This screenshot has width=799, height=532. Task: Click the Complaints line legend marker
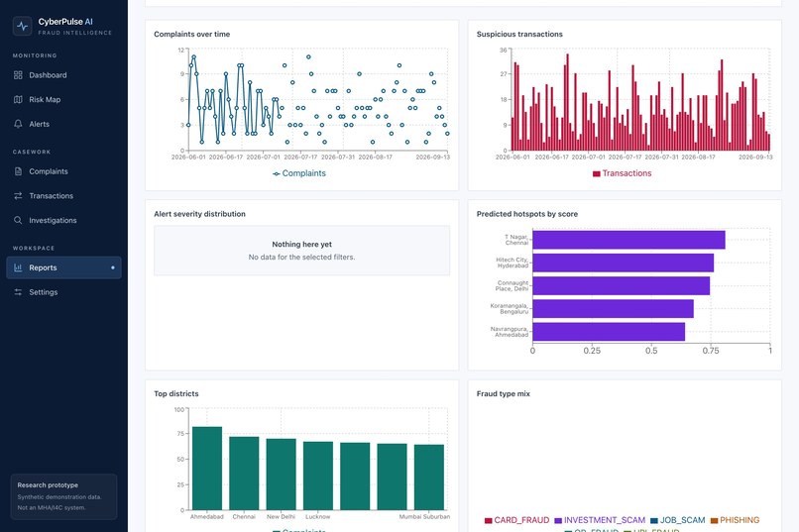[x=277, y=173]
